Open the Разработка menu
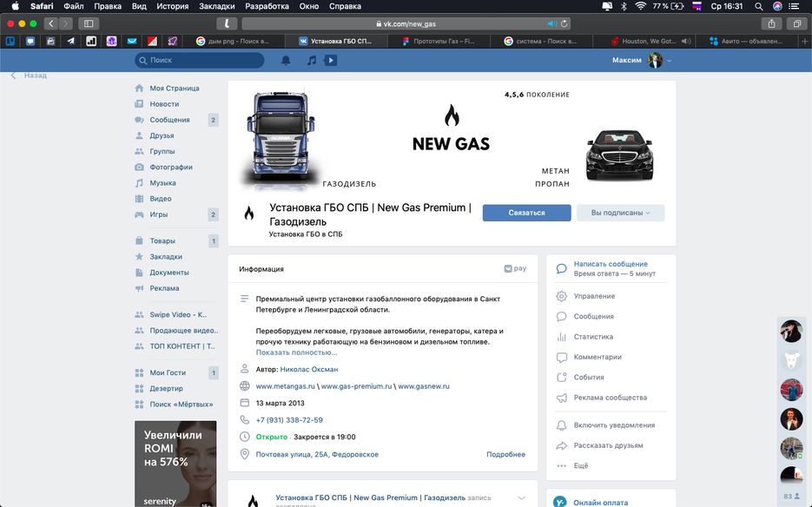 267,6
